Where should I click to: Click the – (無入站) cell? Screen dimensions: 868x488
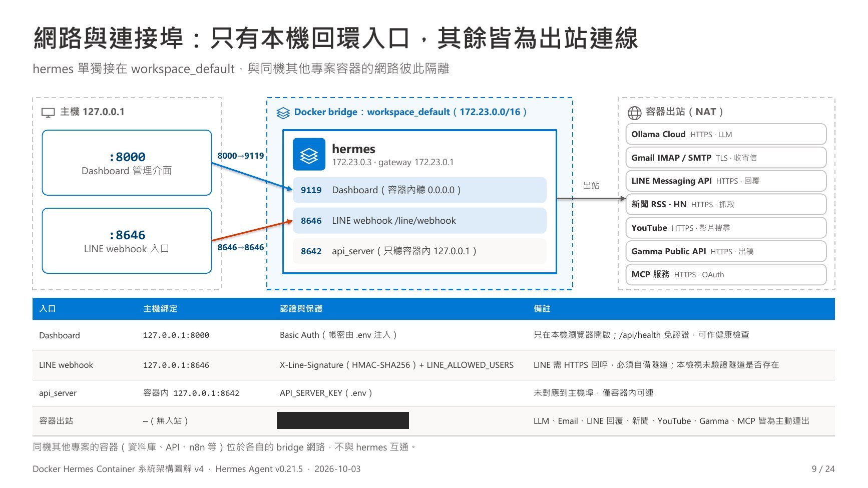(x=166, y=421)
